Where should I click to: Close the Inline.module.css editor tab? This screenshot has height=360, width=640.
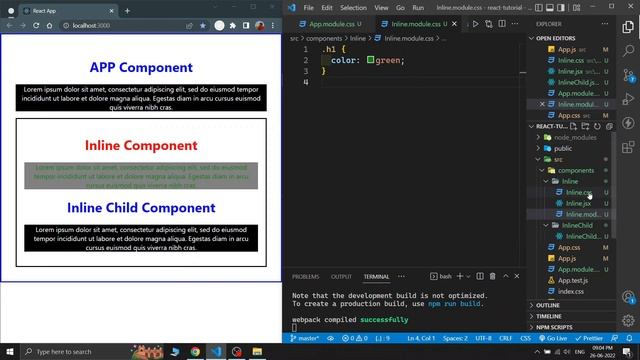click(454, 24)
